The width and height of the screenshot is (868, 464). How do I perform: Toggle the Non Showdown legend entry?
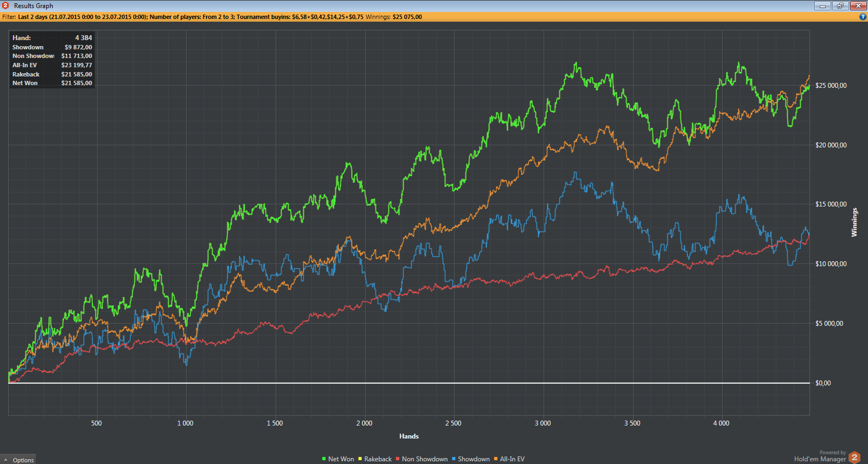click(424, 459)
